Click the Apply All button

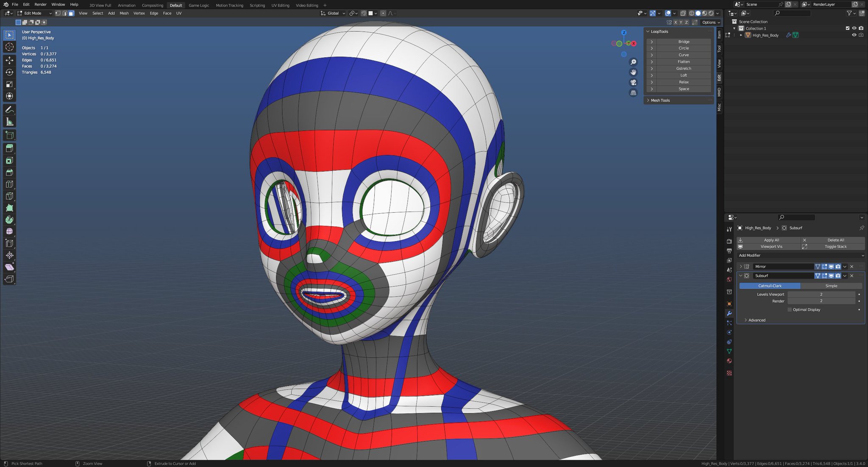tap(771, 240)
